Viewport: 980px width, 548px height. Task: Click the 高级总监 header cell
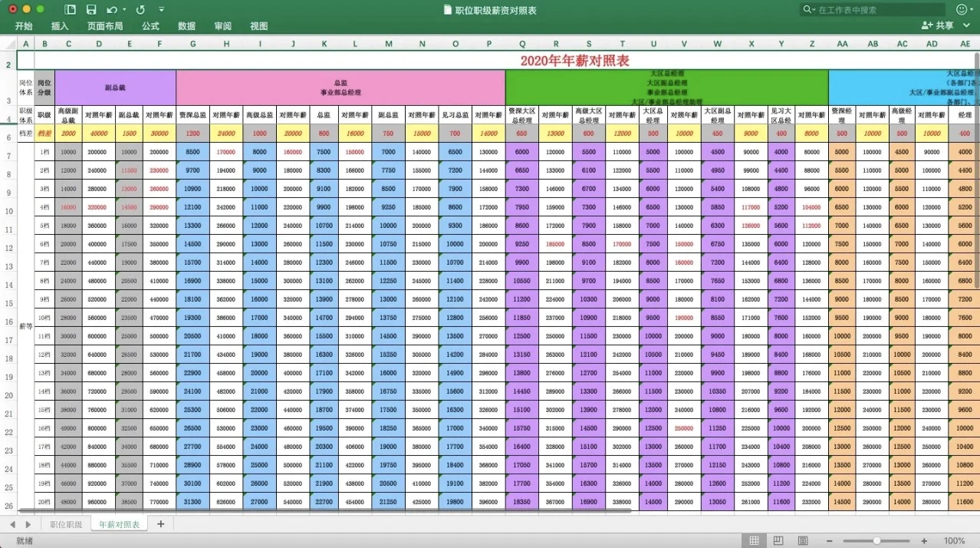tap(259, 115)
